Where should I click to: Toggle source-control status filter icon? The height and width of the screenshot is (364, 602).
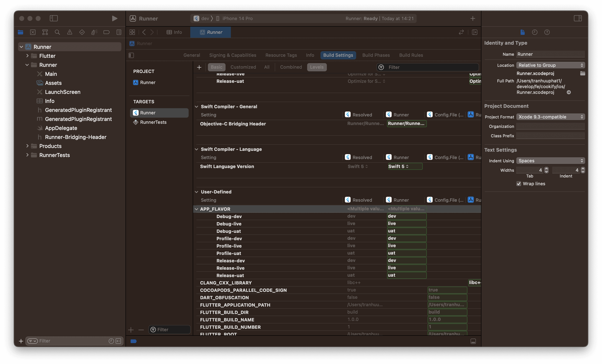[119, 341]
